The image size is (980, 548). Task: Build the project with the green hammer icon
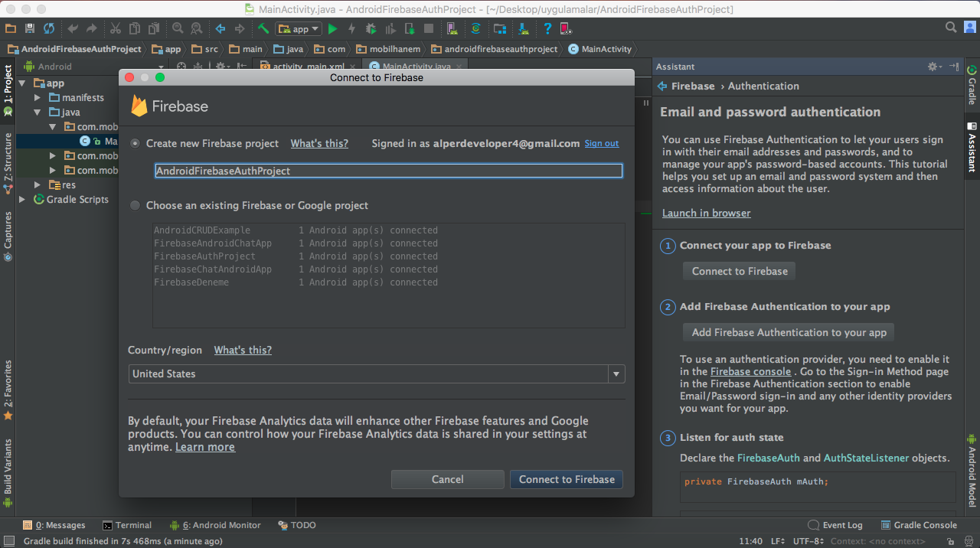coord(263,29)
